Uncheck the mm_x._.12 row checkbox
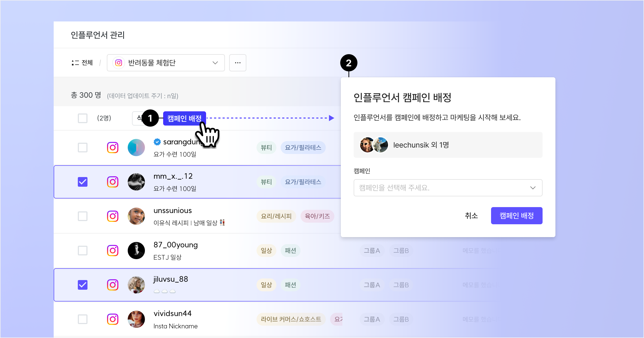Screen dimensions: 644x338 [x=83, y=182]
